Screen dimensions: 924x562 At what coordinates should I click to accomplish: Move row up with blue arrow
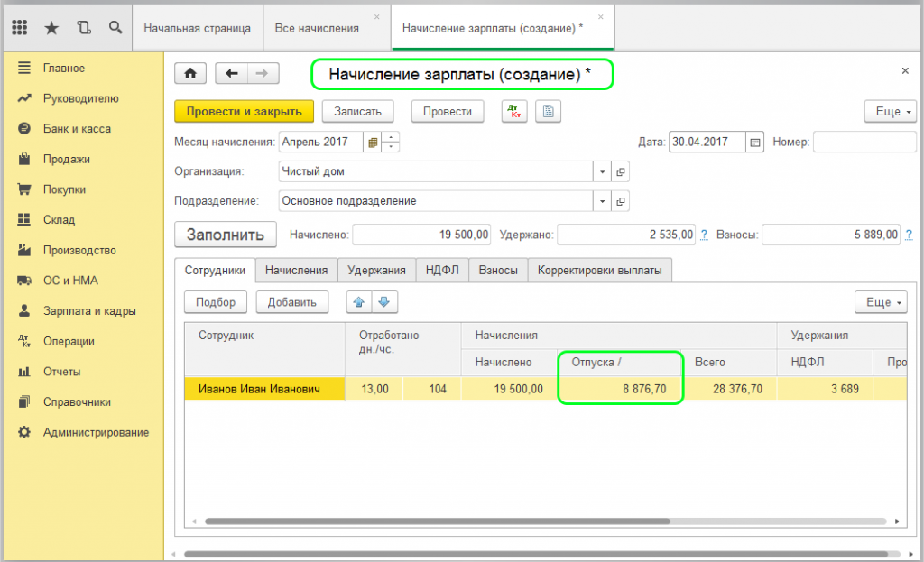(x=359, y=302)
